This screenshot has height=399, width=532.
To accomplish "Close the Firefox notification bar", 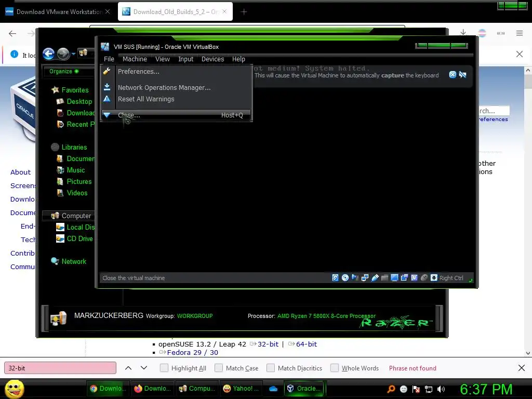I will point(520,54).
